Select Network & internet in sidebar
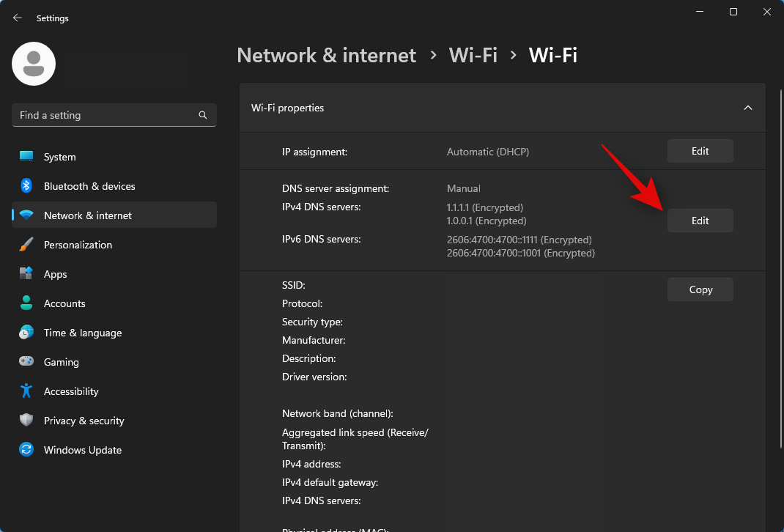 (x=88, y=215)
